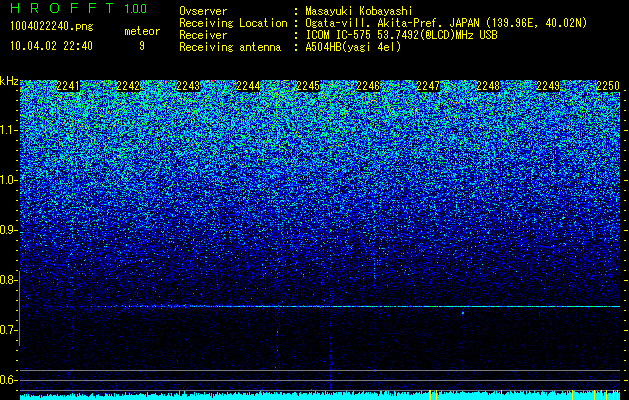The image size is (629, 400).
Task: Click the 'Receiving Location' label
Action: coord(233,23)
